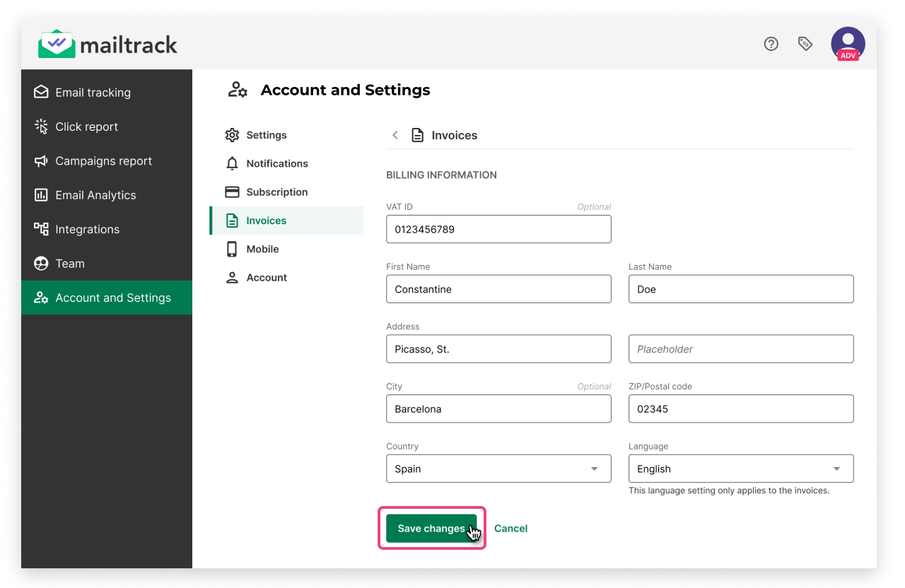Focus the second address line Placeholder field

coord(740,349)
